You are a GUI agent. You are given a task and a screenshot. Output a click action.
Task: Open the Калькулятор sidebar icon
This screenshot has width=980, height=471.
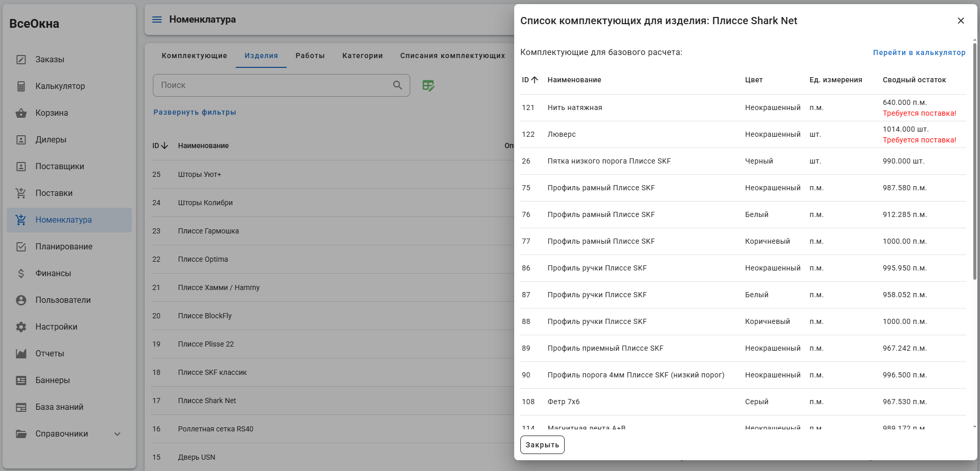tap(21, 86)
